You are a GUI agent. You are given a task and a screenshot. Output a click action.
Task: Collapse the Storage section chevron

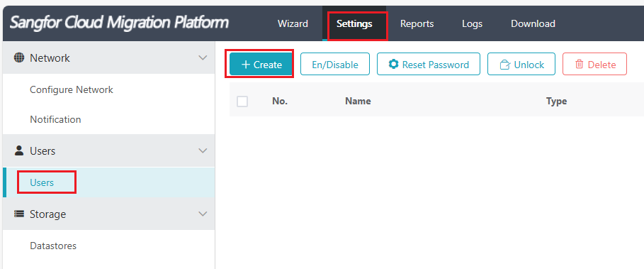click(x=203, y=214)
